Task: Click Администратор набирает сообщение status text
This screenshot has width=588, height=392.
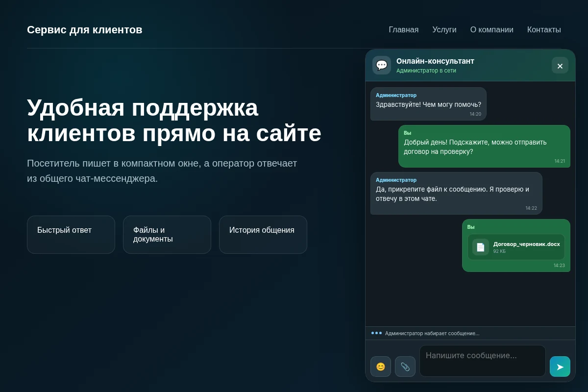Action: coord(432,333)
